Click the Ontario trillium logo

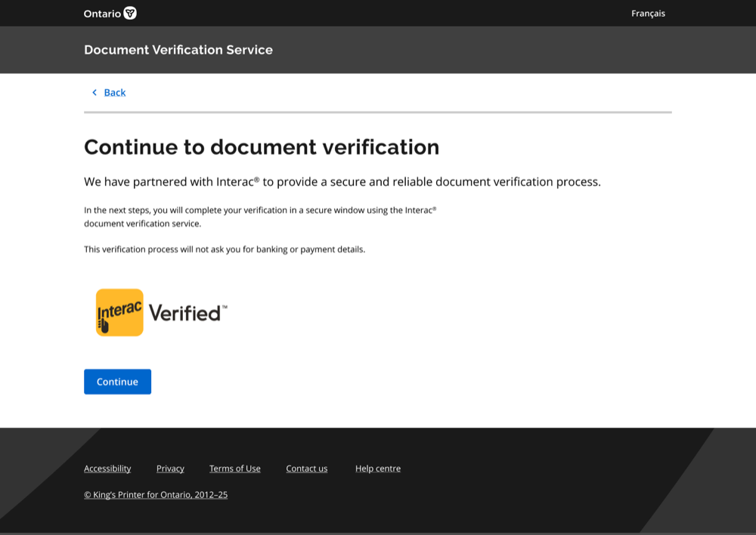point(110,13)
